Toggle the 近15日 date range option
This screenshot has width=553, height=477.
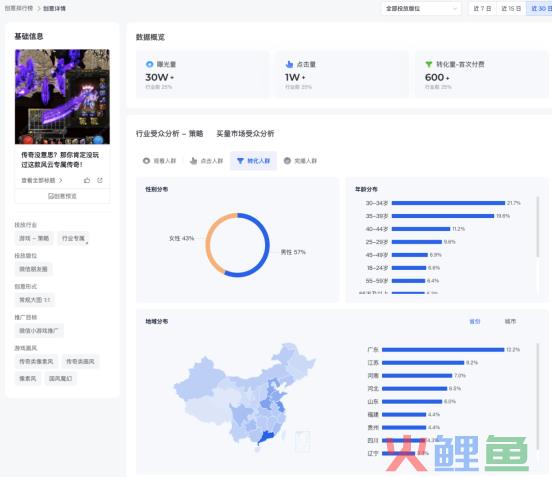(x=511, y=8)
